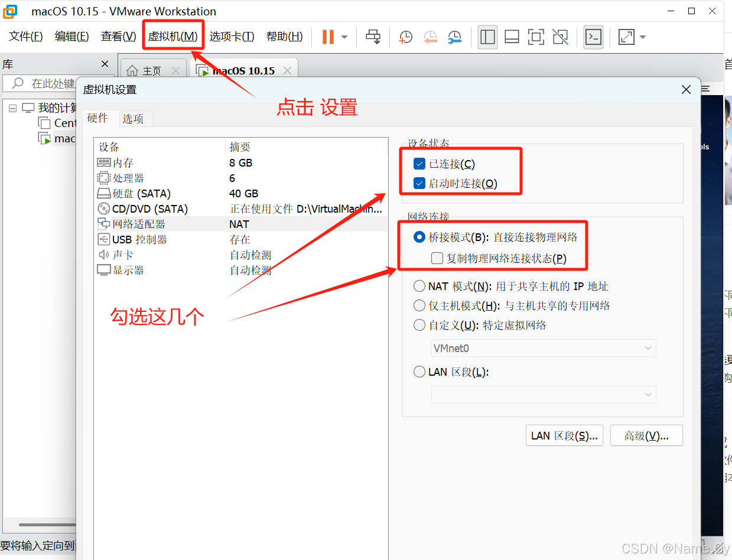This screenshot has width=732, height=560.
Task: Collapse the 我的计算机 tree node
Action: pyautogui.click(x=12, y=108)
